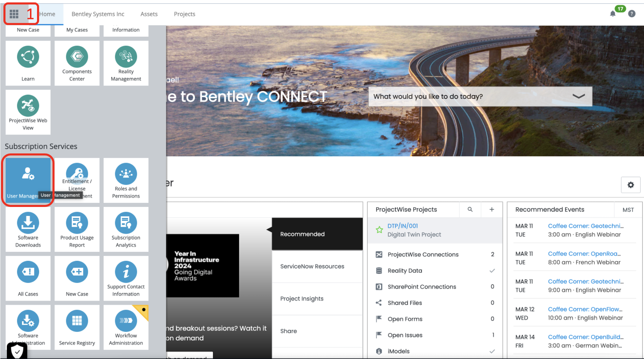This screenshot has width=644, height=359.
Task: Open the Projects tab
Action: click(x=184, y=14)
